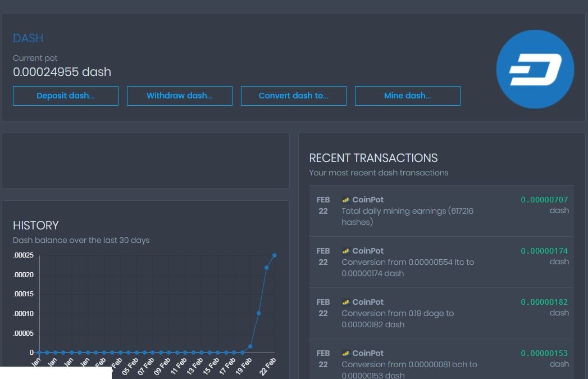Choose Convert dash to option
The width and height of the screenshot is (588, 379).
tap(294, 96)
